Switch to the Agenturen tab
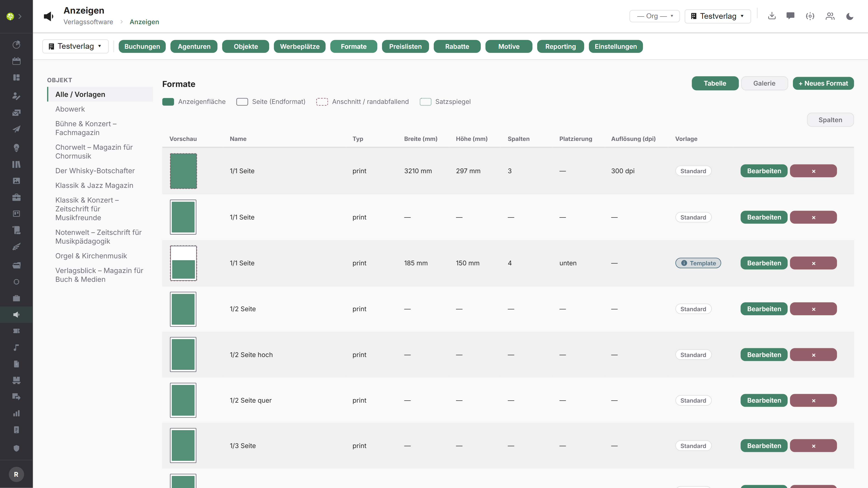The image size is (868, 488). pos(194,47)
